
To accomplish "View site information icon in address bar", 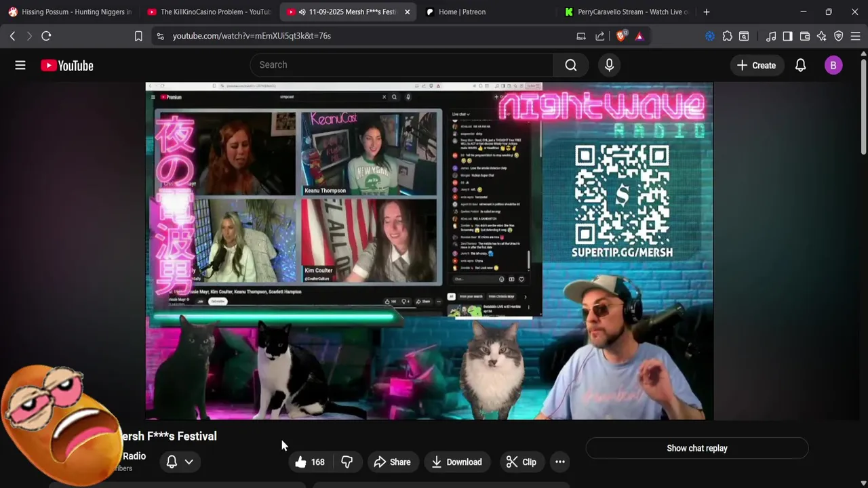I will click(x=160, y=36).
